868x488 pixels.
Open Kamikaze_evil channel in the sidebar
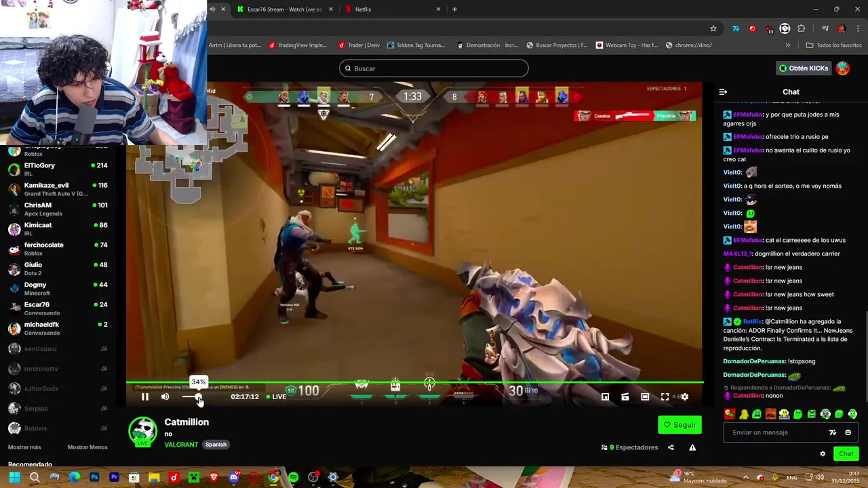point(58,189)
